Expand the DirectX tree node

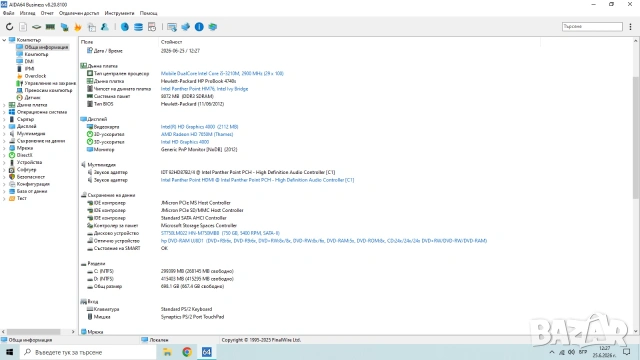pyautogui.click(x=4, y=155)
